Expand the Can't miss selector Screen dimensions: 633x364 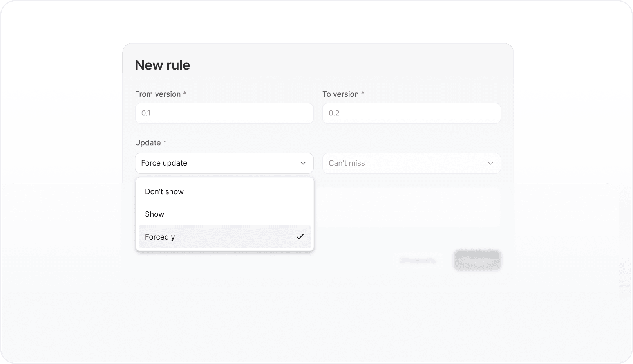411,163
